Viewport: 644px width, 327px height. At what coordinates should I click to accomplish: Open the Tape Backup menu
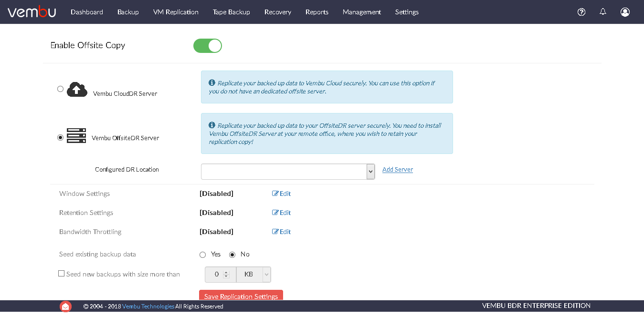point(231,12)
